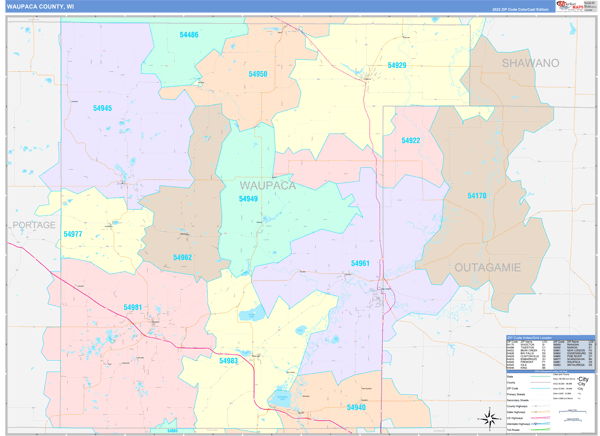Click the compass rose on the map

point(490,418)
